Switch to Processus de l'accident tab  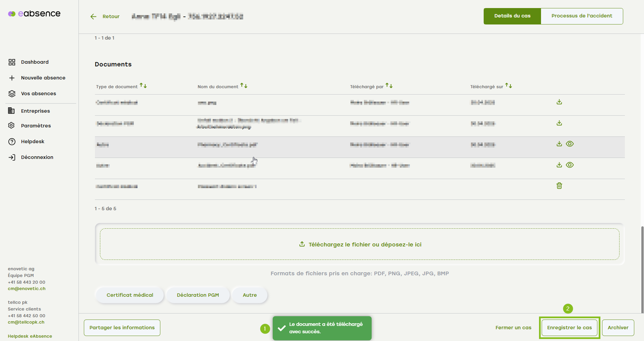582,16
